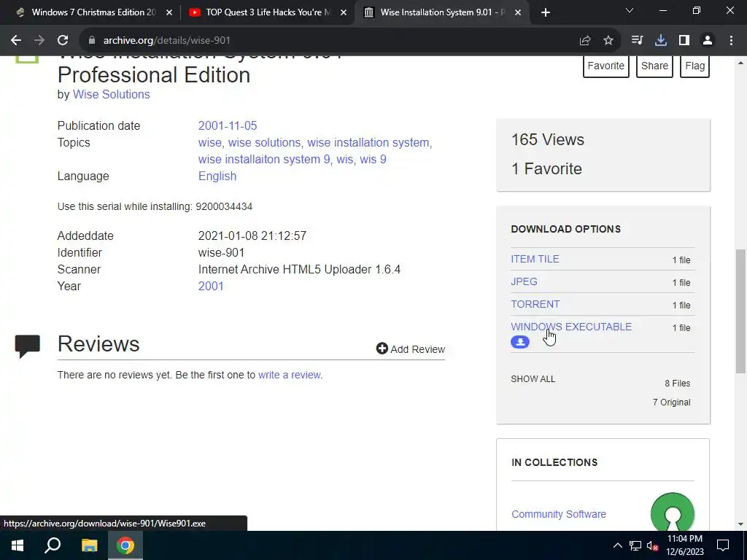Image resolution: width=747 pixels, height=560 pixels.
Task: Switch to Windows 7 Christmas Edition tab
Action: [x=93, y=12]
